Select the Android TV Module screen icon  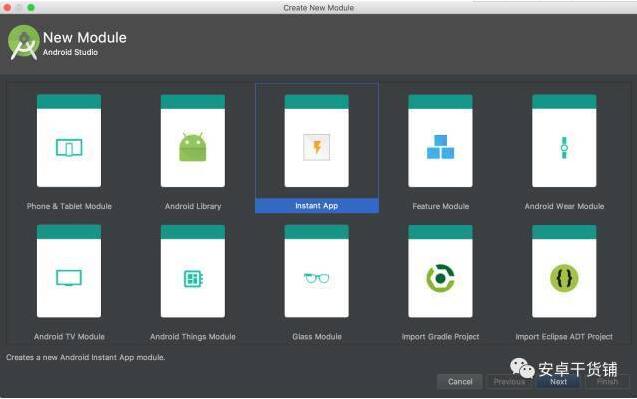tap(69, 278)
